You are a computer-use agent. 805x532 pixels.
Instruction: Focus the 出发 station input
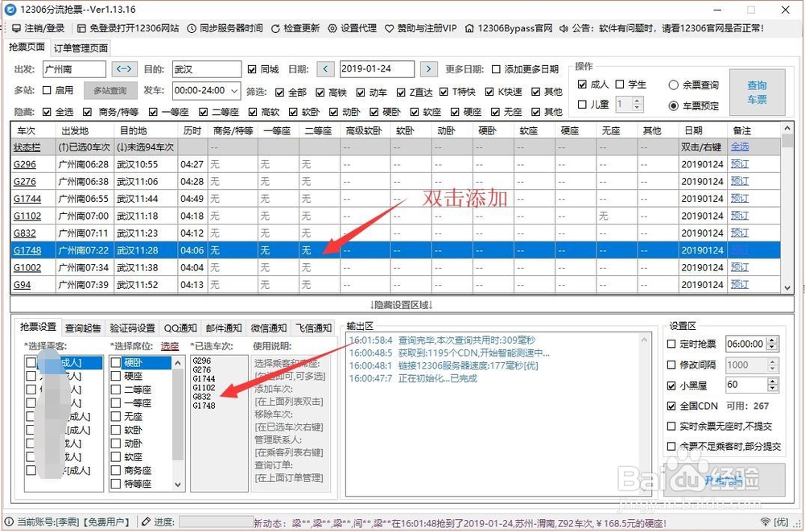(74, 69)
